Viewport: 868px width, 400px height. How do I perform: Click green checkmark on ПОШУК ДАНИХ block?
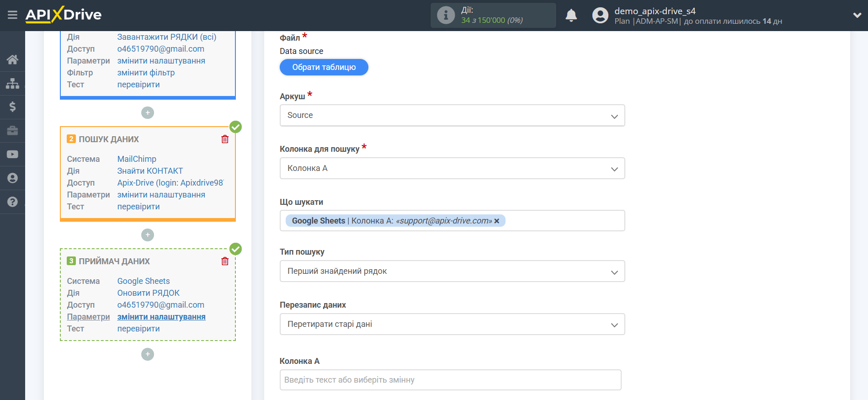point(235,127)
